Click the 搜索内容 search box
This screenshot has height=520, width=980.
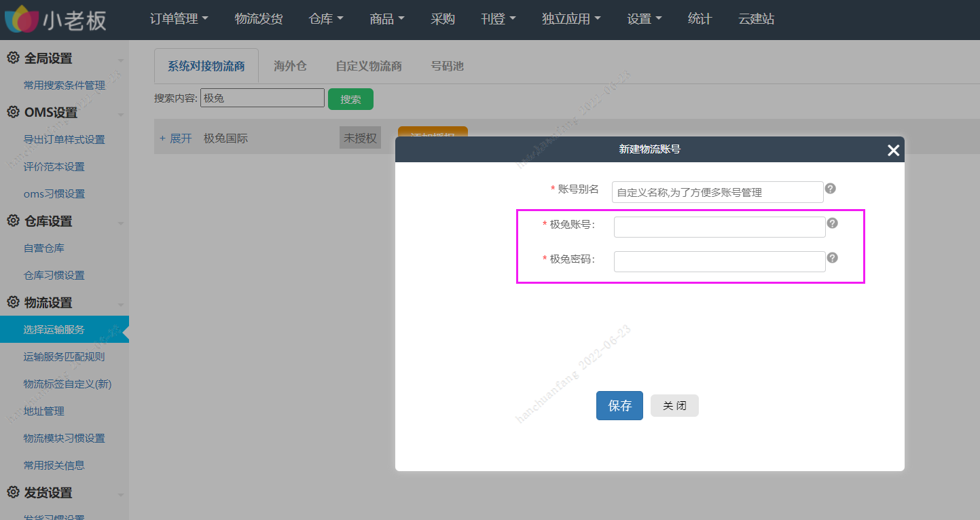pos(262,98)
